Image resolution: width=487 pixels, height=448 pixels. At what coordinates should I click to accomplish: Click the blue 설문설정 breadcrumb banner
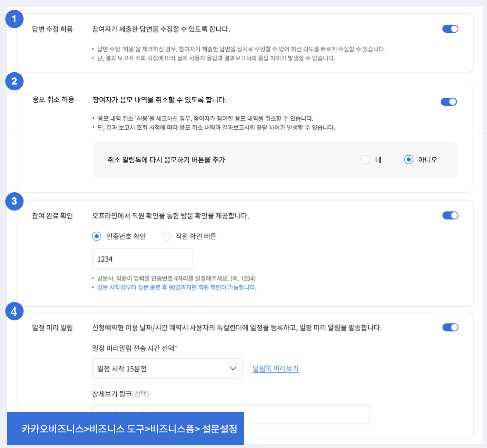pos(125,428)
